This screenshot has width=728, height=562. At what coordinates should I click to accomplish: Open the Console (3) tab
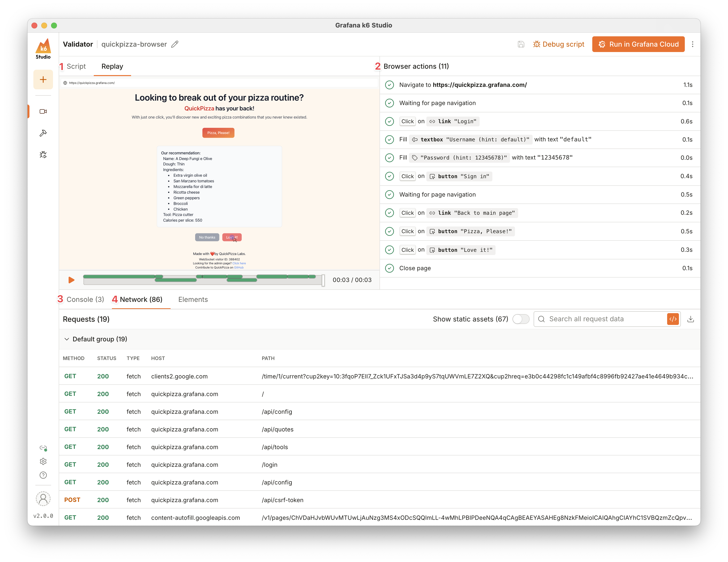point(85,299)
